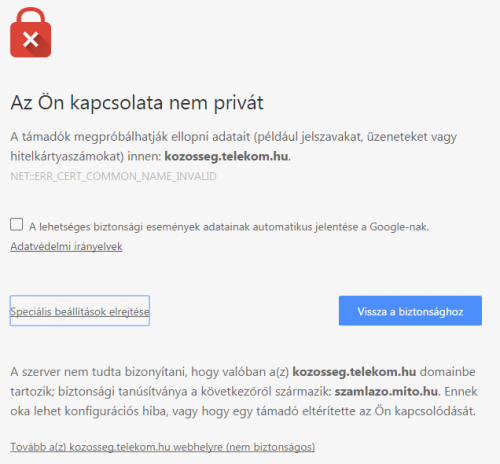500x464 pixels.
Task: Click the sentence starting with A támadók megpróbálhatják
Action: coord(234,147)
